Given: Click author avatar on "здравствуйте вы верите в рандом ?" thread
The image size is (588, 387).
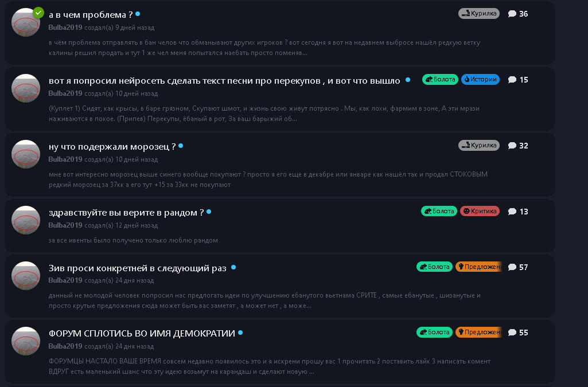Looking at the screenshot, I should [x=26, y=220].
